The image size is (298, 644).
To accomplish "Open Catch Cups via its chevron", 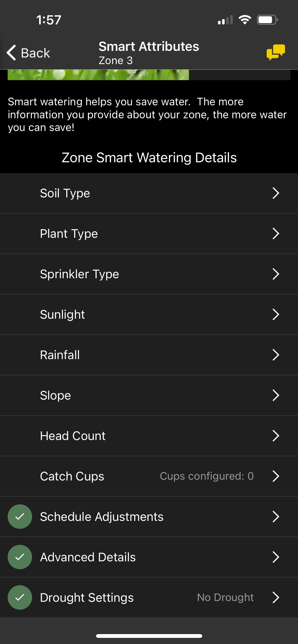I will (276, 476).
